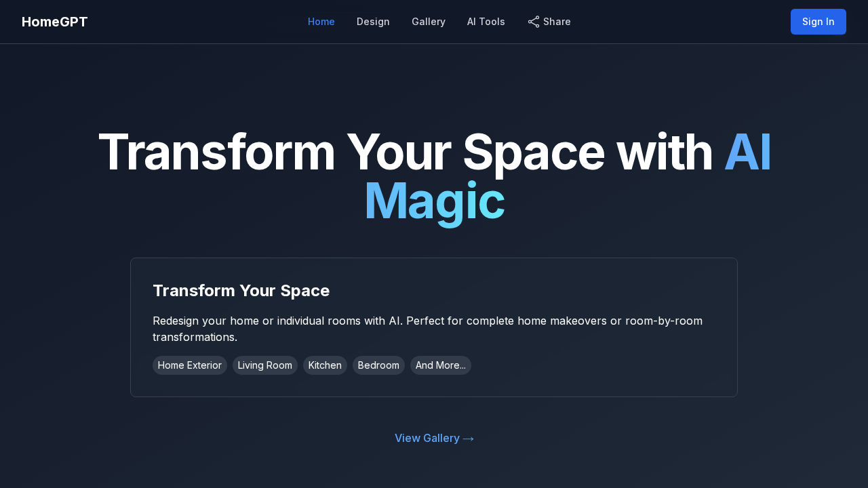Click the HomeGPT logo
This screenshot has width=868, height=488.
54,21
